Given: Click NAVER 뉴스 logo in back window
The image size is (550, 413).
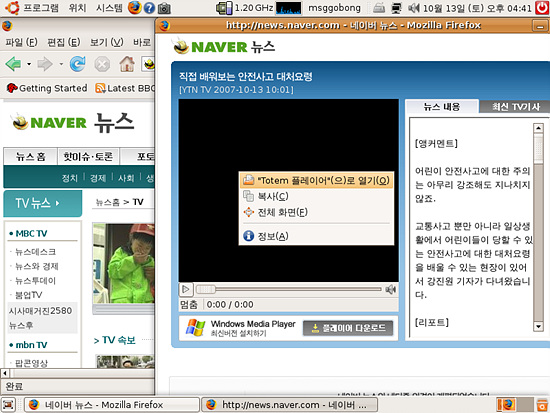Looking at the screenshot, I should [73, 123].
